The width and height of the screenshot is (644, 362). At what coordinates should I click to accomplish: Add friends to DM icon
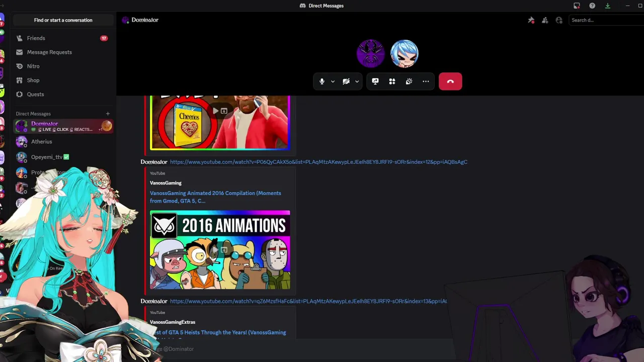click(x=545, y=20)
